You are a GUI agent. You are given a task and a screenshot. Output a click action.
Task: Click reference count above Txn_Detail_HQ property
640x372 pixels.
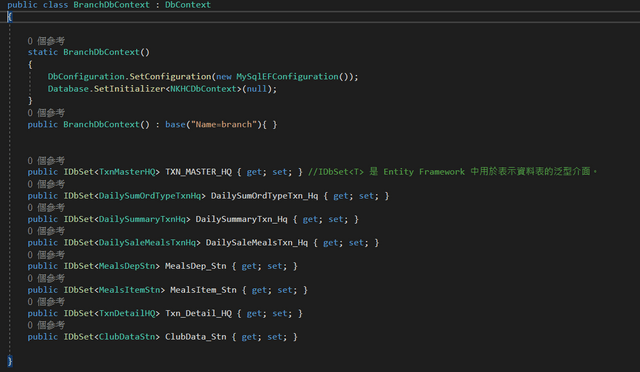[x=46, y=302]
